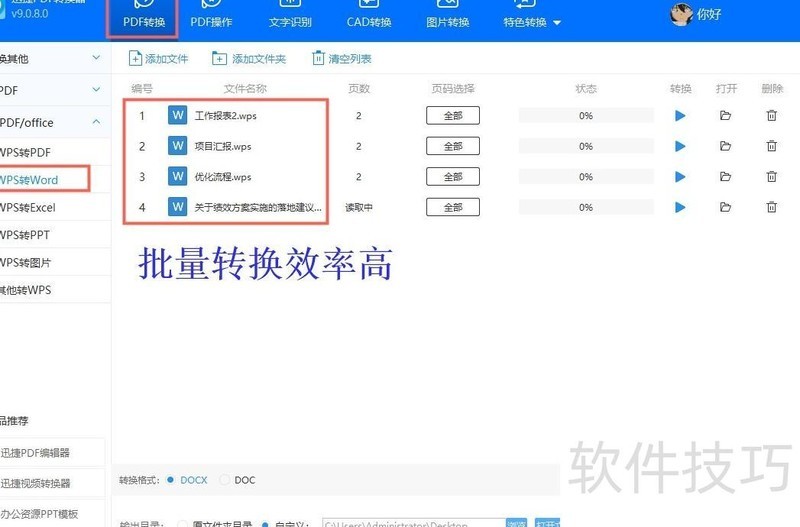Viewport: 800px width, 527px height.
Task: Click the 编号 column header
Action: pyautogui.click(x=142, y=89)
